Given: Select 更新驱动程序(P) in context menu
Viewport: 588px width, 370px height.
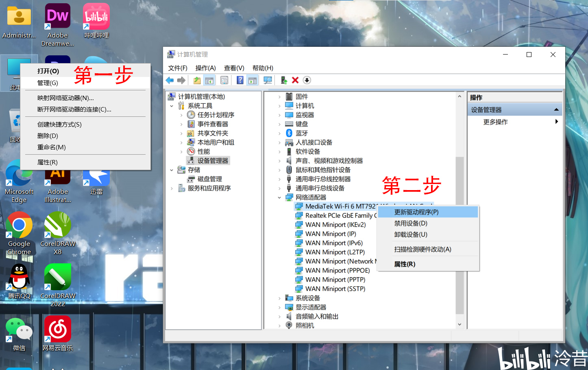Looking at the screenshot, I should tap(428, 212).
